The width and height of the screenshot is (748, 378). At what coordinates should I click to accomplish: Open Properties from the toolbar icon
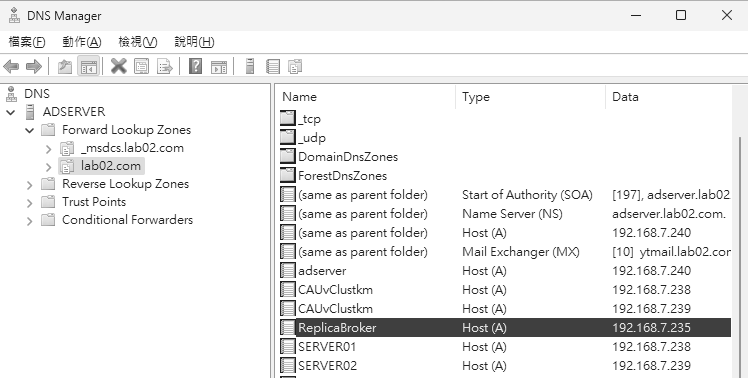pos(142,66)
